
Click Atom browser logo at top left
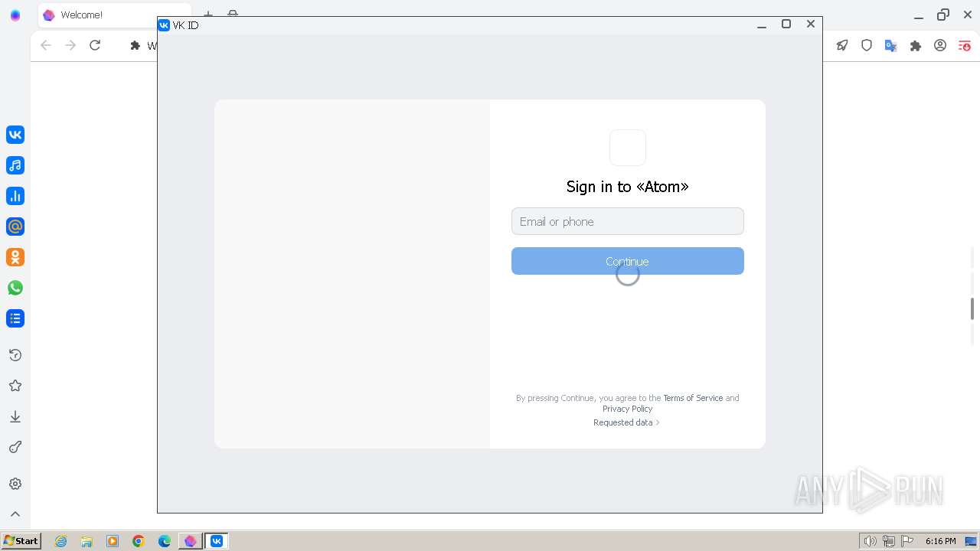tap(15, 15)
